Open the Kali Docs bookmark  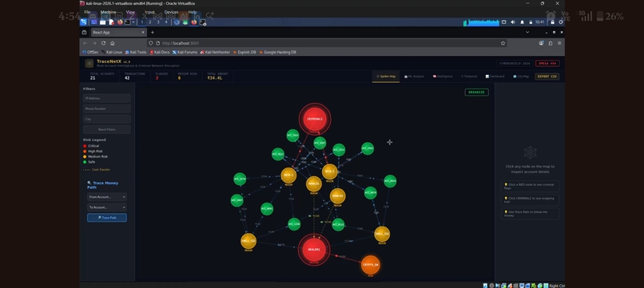[159, 52]
